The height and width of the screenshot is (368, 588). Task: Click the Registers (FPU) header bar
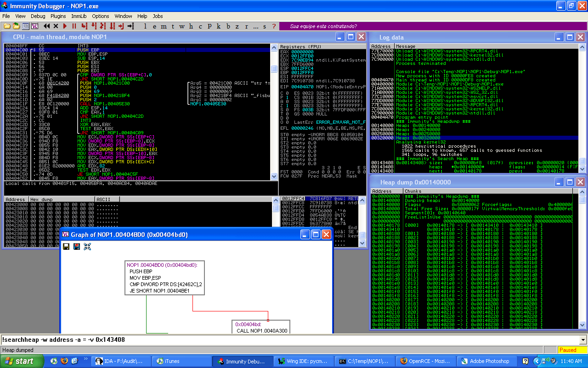[322, 46]
